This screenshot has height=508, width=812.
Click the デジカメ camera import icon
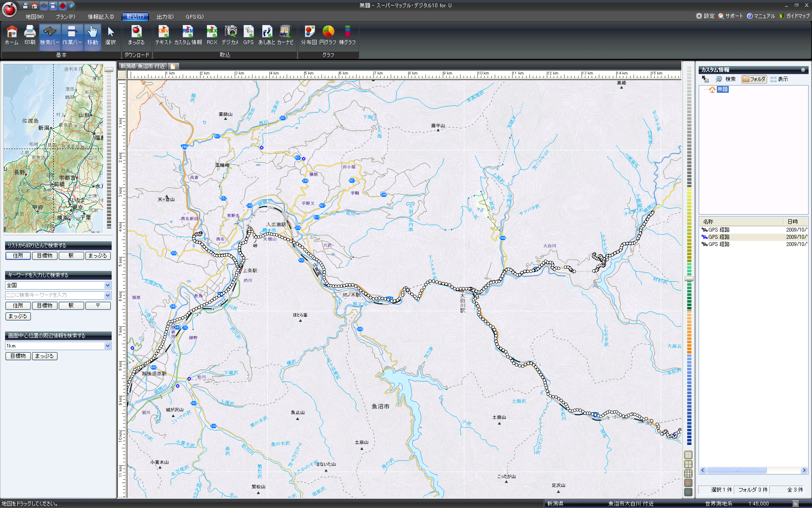230,35
